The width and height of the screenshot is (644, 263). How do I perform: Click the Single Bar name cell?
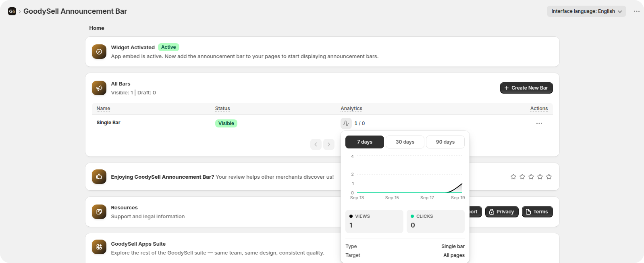click(x=108, y=123)
